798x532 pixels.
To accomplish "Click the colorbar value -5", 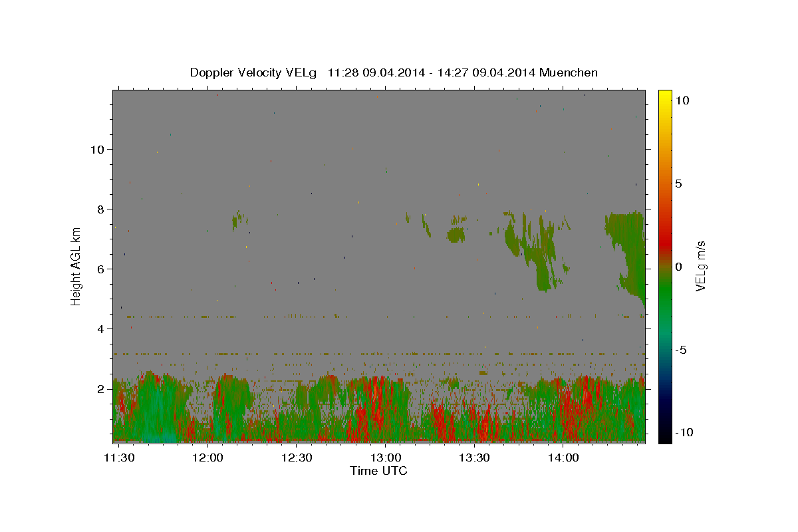I will (680, 350).
